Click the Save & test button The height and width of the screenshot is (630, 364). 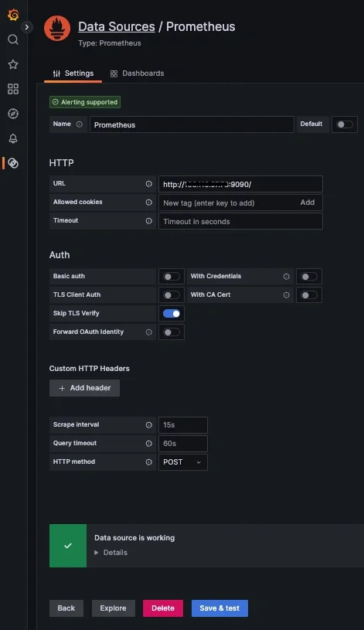219,608
